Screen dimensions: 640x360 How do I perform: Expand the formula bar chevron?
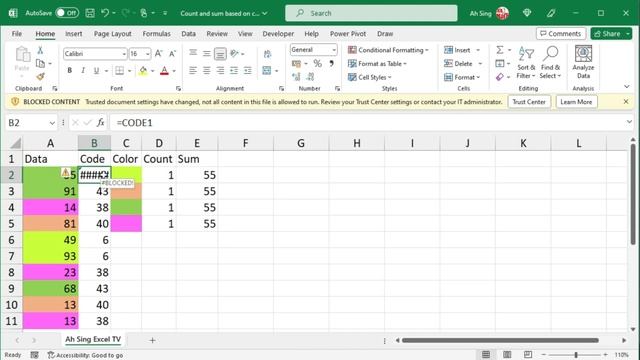pyautogui.click(x=629, y=122)
